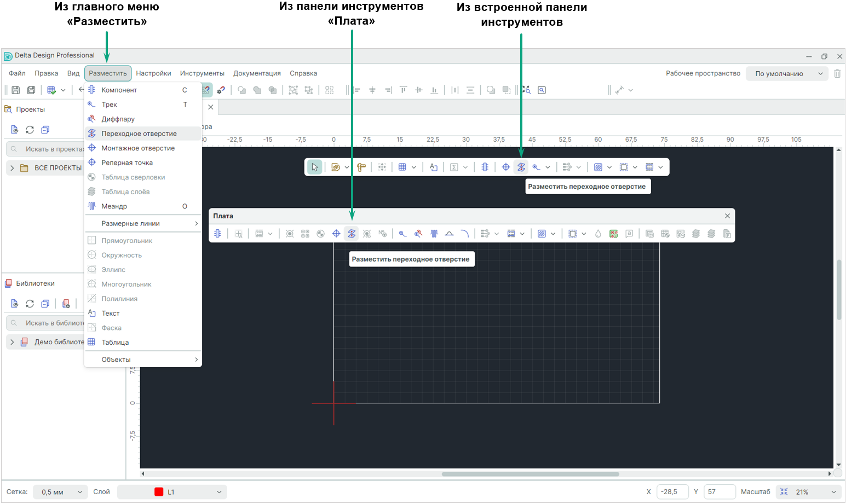The height and width of the screenshot is (504, 846).
Task: Click the meander icon in the Плата panel
Action: click(434, 234)
